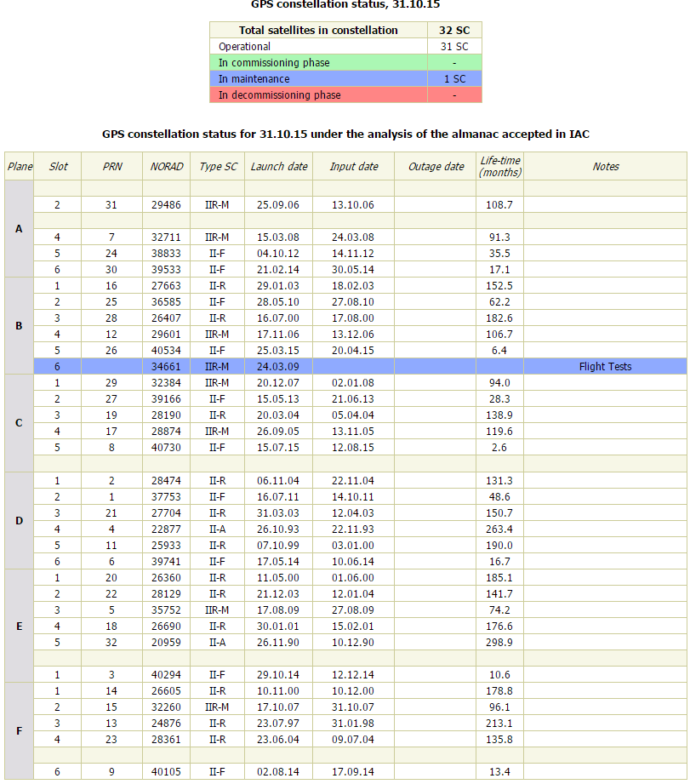
Task: Select launch date 15.07.15 cell
Action: point(279,447)
